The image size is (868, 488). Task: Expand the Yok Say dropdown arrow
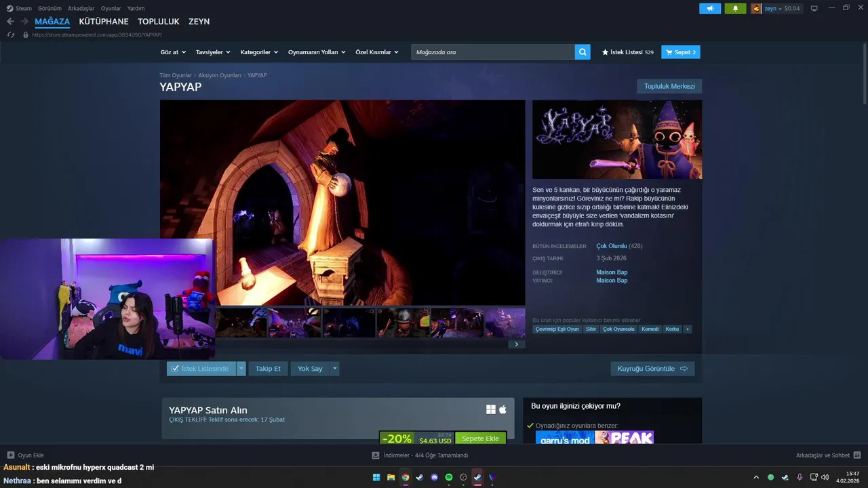334,369
